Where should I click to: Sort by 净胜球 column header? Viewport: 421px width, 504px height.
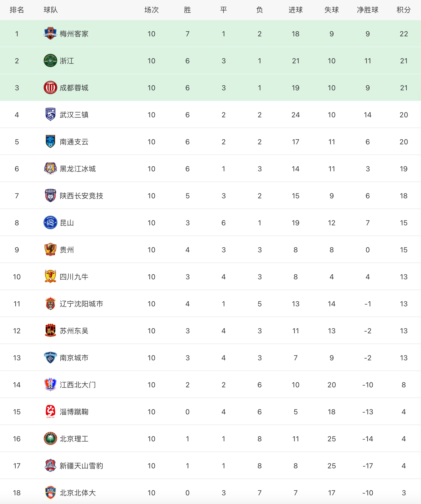(x=368, y=10)
